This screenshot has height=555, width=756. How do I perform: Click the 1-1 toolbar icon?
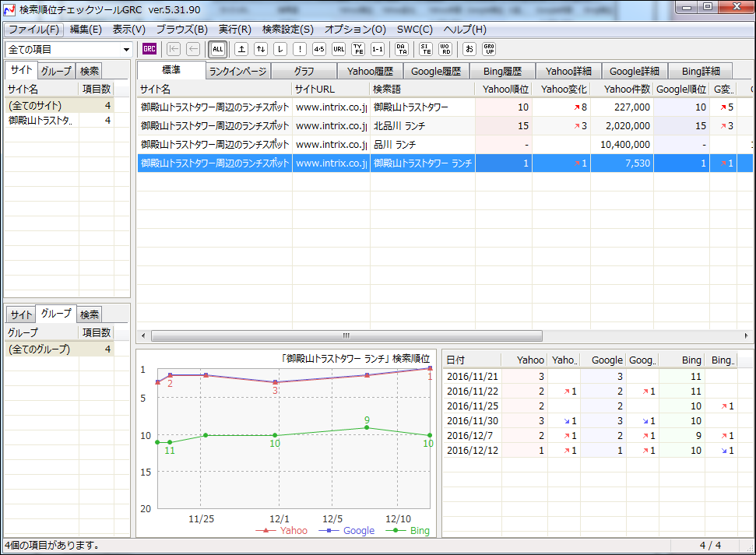(378, 49)
